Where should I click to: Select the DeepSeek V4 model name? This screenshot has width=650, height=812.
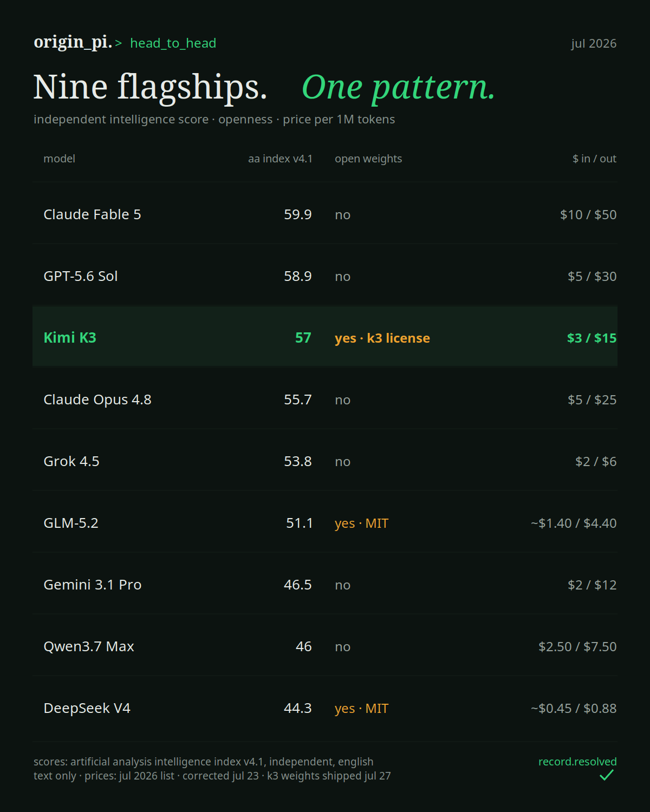tap(87, 708)
